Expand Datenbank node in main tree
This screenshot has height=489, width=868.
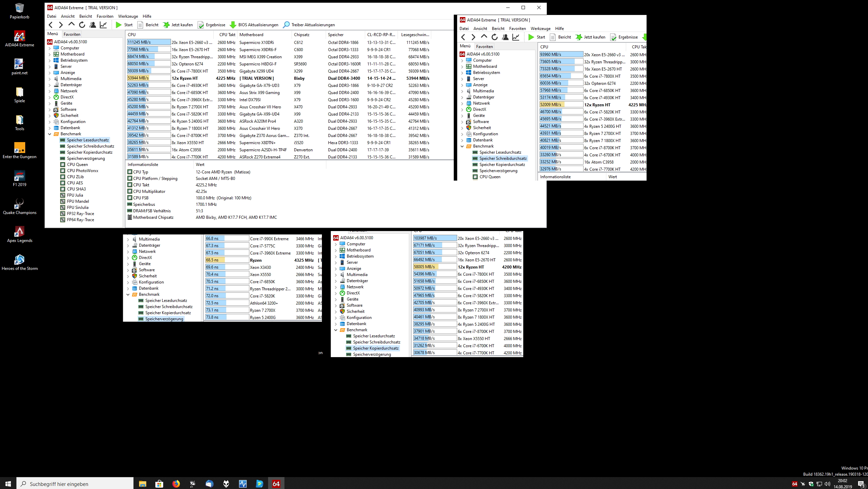pos(49,128)
